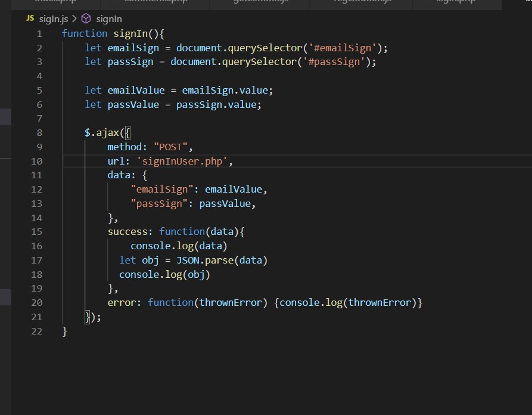532x415 pixels.
Task: Click the signIn function name declaration
Action: [x=130, y=34]
